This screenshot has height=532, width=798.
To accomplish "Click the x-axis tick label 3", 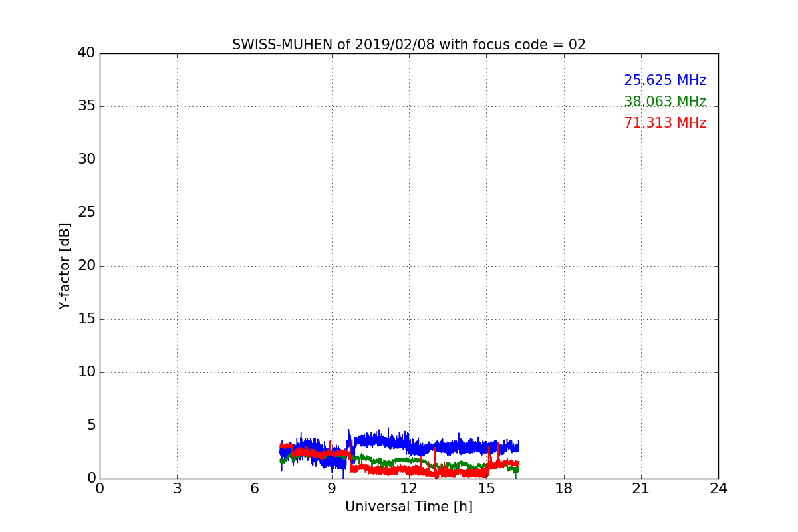I will pos(177,489).
